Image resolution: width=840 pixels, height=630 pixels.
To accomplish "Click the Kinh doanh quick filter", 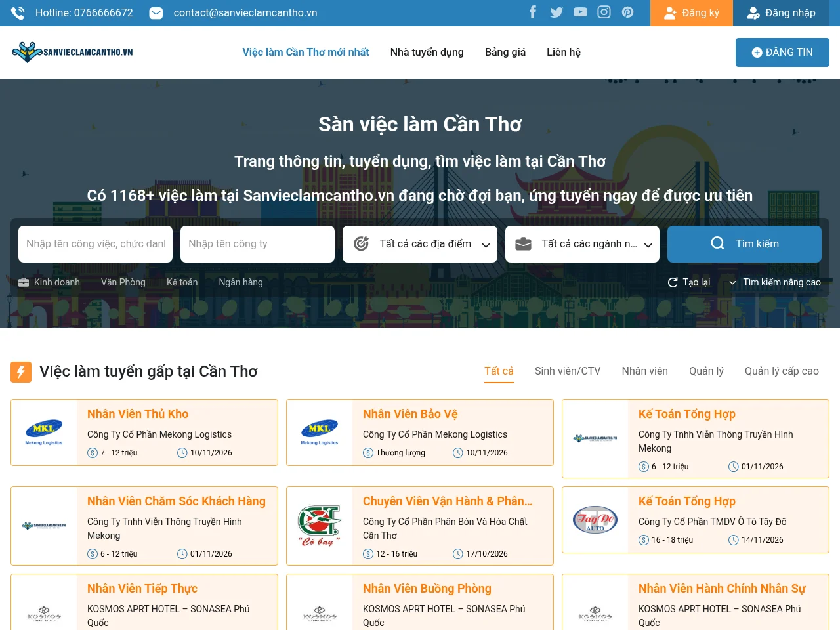I will 57,282.
